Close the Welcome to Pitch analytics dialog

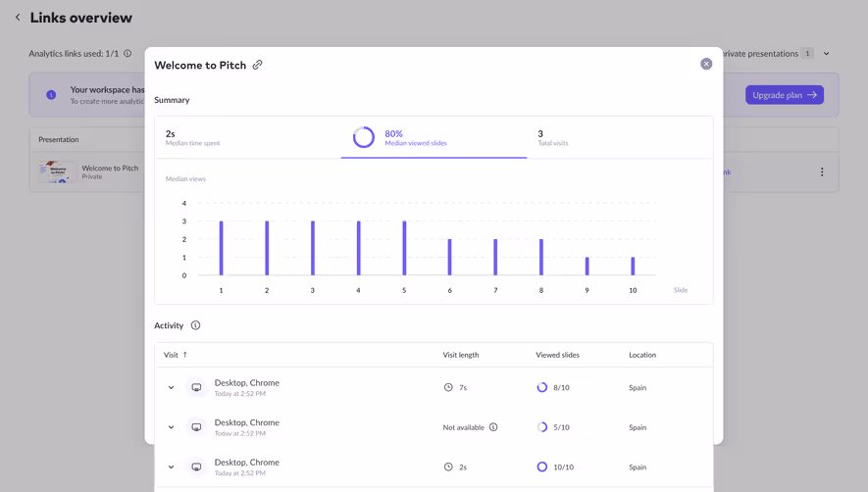pos(706,64)
